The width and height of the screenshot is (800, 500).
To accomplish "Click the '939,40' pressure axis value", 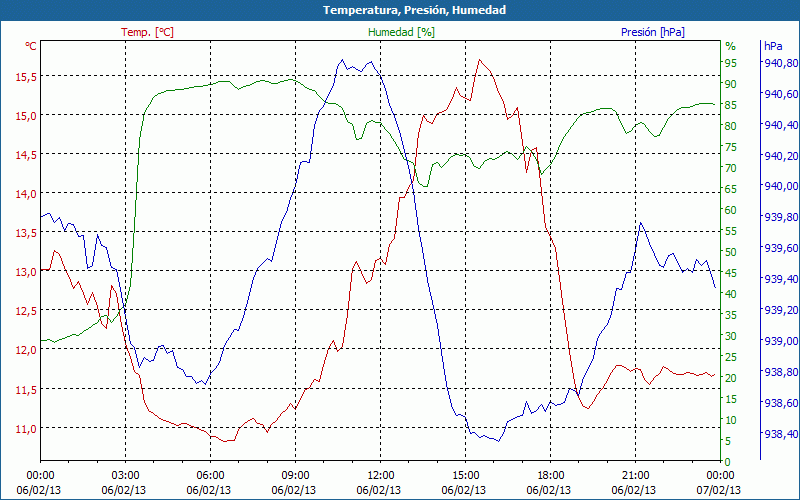I will (x=780, y=279).
